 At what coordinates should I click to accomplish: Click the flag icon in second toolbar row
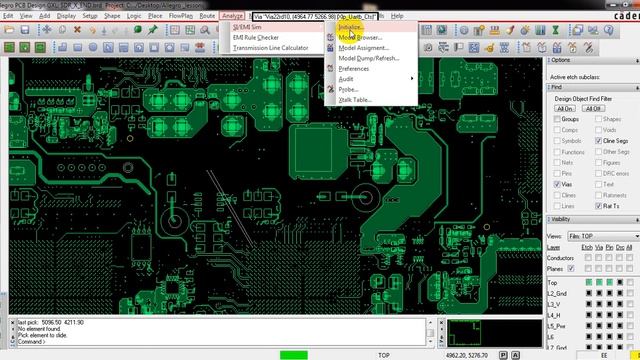coord(459,47)
